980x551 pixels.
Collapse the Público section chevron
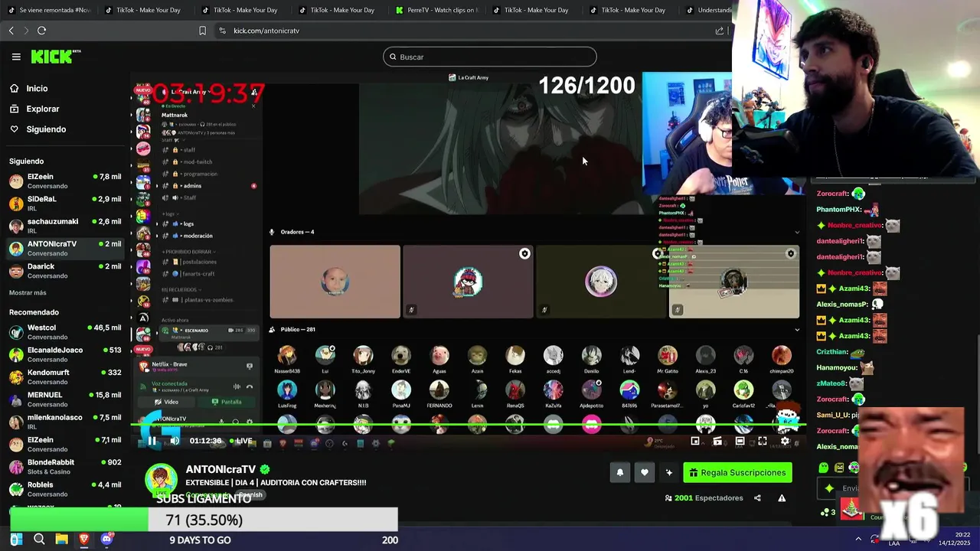[797, 330]
